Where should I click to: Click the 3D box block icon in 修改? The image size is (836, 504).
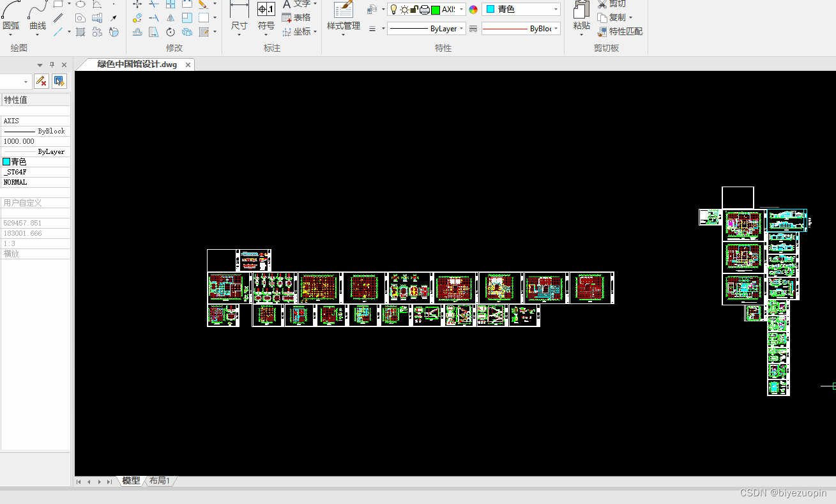(187, 31)
